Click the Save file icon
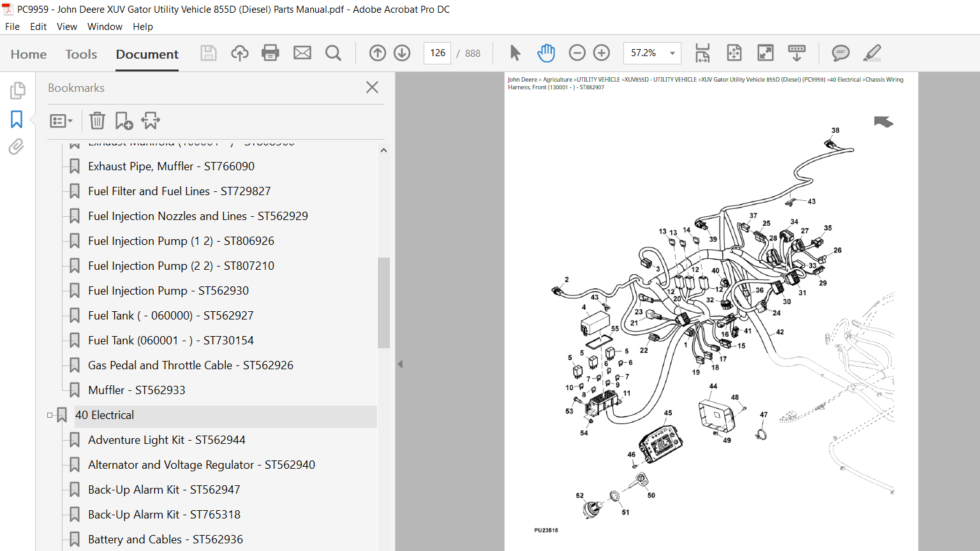 (x=209, y=53)
